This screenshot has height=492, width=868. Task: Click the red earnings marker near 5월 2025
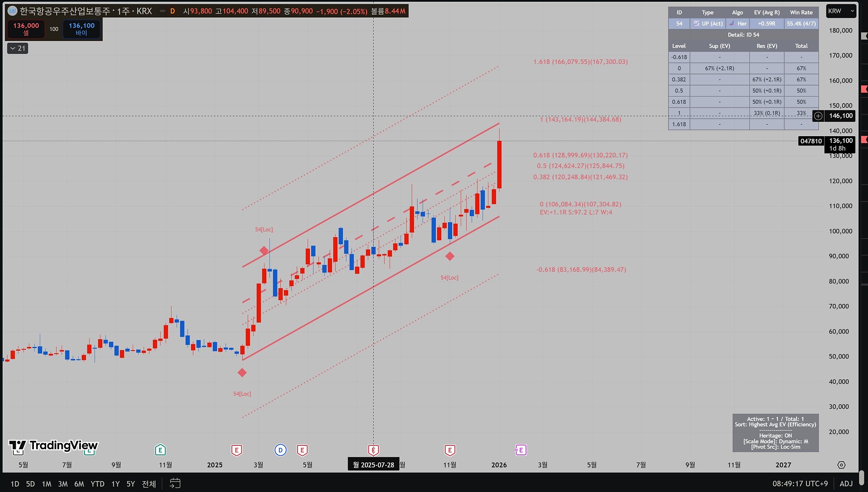click(x=302, y=450)
